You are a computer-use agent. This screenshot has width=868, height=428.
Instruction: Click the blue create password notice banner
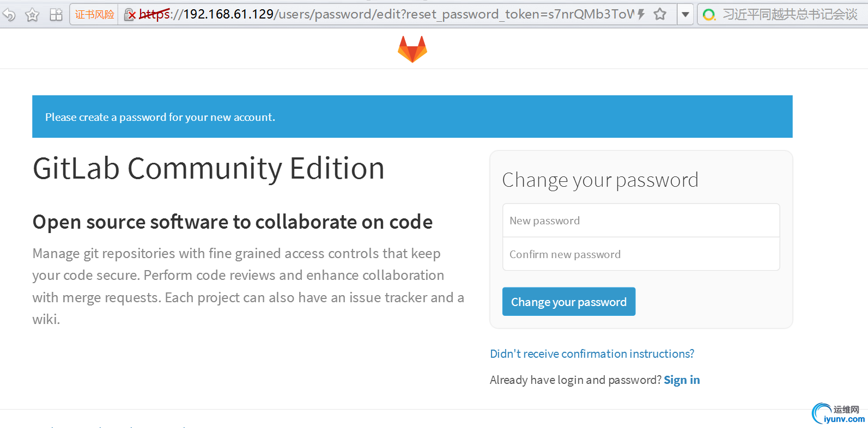coord(412,117)
